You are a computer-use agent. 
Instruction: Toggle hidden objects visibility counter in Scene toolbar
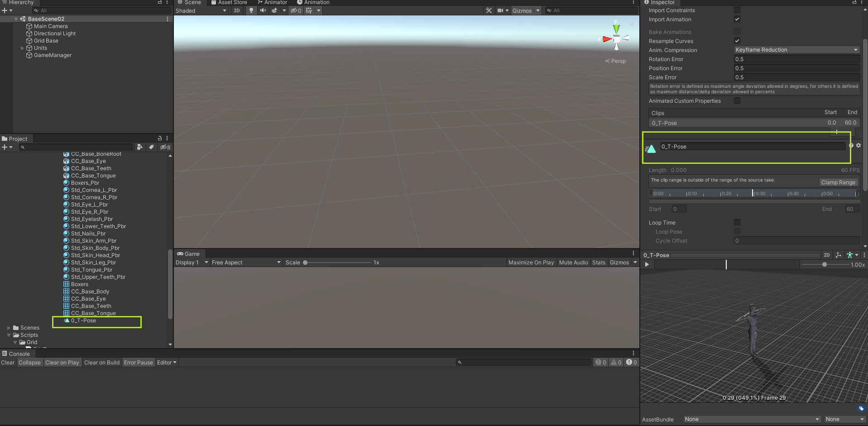pyautogui.click(x=296, y=10)
